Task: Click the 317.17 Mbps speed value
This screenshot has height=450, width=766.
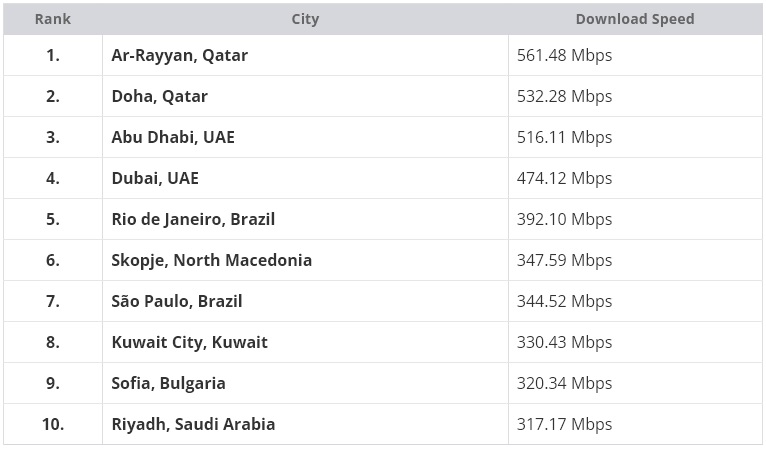Action: pos(564,425)
